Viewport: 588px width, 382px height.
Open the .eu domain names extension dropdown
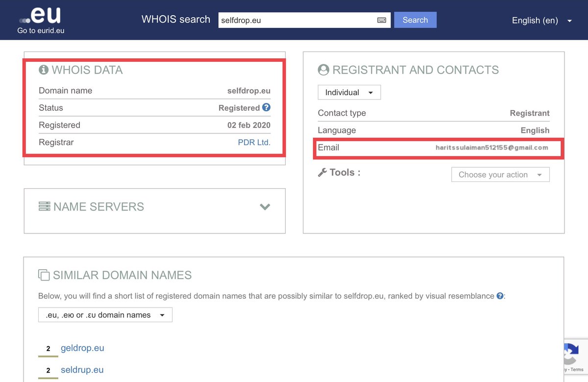pos(105,315)
